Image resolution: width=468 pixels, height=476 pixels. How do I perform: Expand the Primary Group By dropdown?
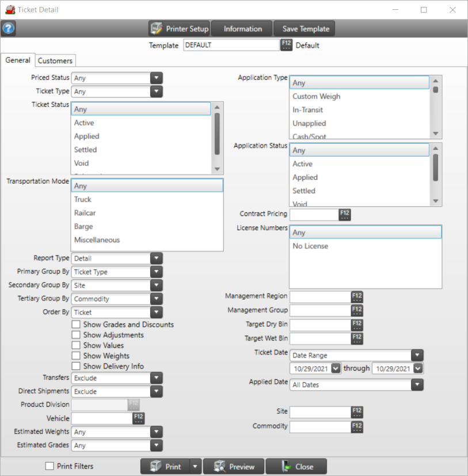(x=156, y=272)
